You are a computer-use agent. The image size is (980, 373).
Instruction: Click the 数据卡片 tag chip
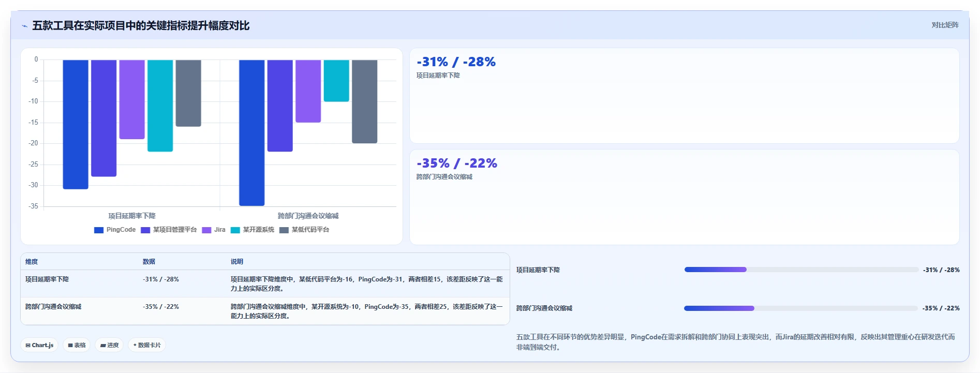pos(147,345)
